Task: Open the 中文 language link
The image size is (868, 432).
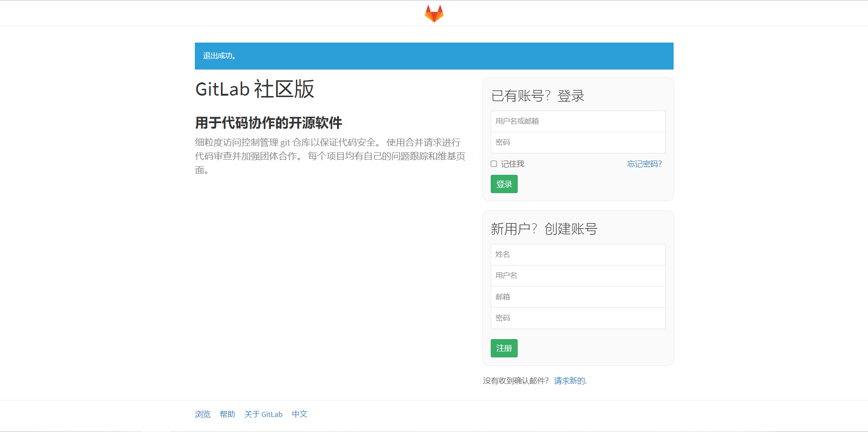Action: point(300,414)
